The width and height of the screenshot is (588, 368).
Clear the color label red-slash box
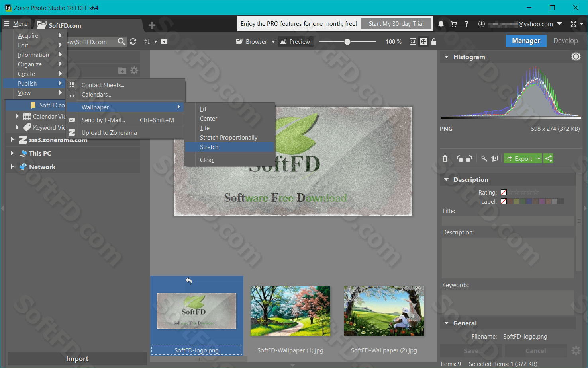point(504,201)
